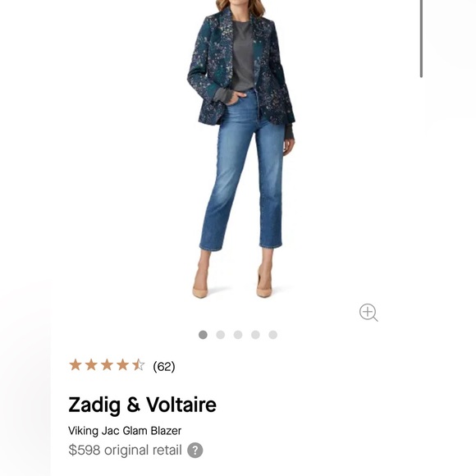Jump to the fifth carousel dot
This screenshot has width=476, height=476.
point(273,335)
